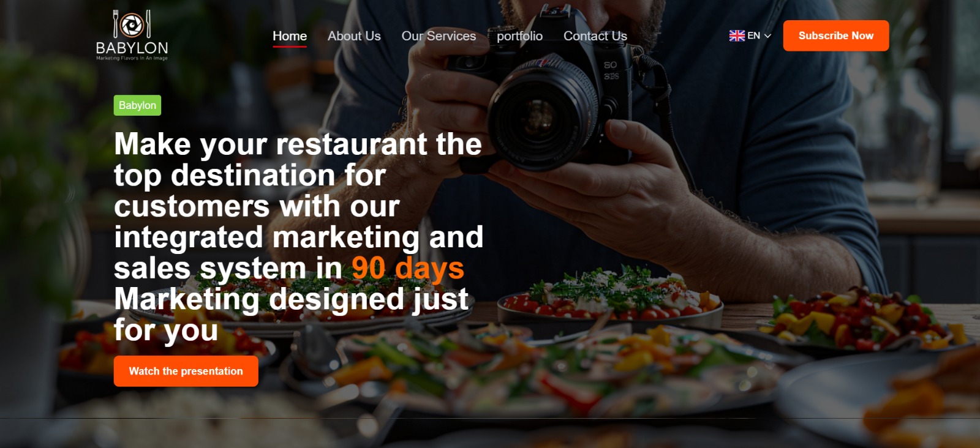The image size is (980, 448).
Task: Click the Make your restaurant headline
Action: click(299, 206)
